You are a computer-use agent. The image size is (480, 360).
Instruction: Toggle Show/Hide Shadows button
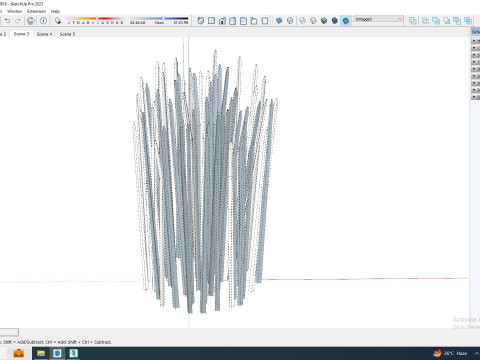pyautogui.click(x=58, y=21)
